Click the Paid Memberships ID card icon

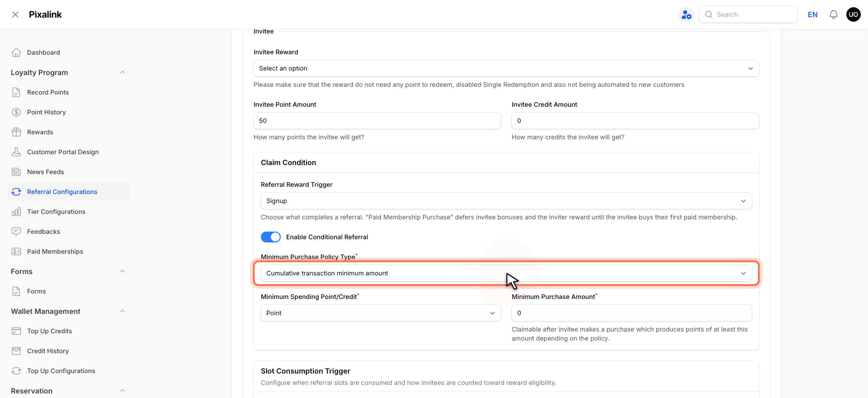tap(16, 251)
